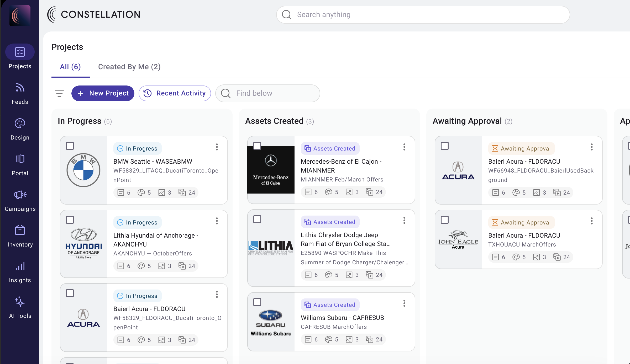This screenshot has width=630, height=364.
Task: Switch to Created By Me tab
Action: pyautogui.click(x=129, y=67)
